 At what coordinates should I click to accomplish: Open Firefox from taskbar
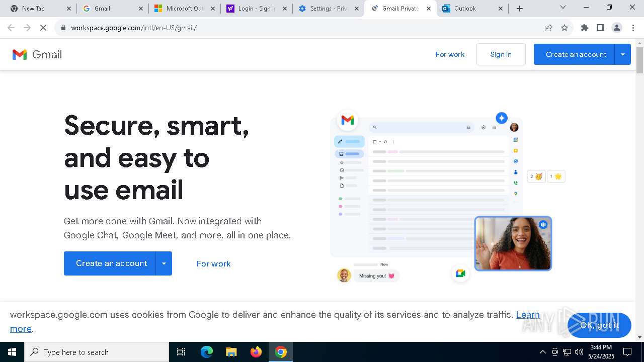[256, 352]
